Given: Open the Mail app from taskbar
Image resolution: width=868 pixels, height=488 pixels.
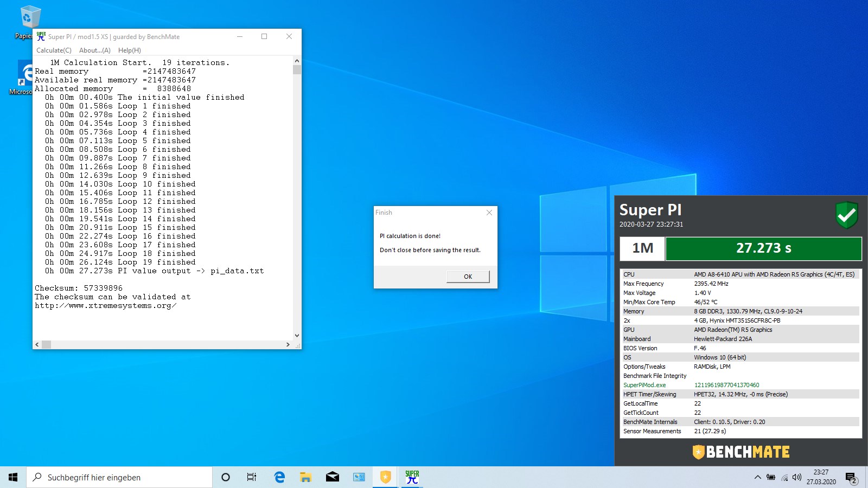Looking at the screenshot, I should click(333, 477).
